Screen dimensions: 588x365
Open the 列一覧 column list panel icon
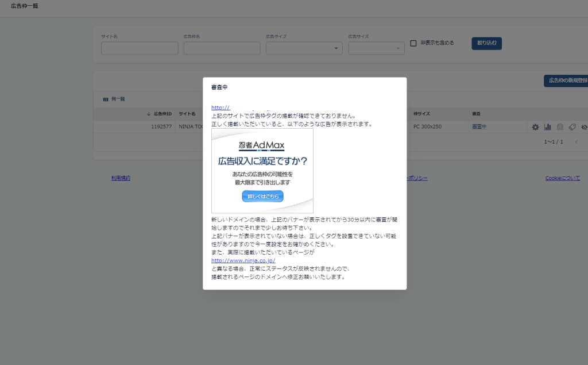[106, 99]
